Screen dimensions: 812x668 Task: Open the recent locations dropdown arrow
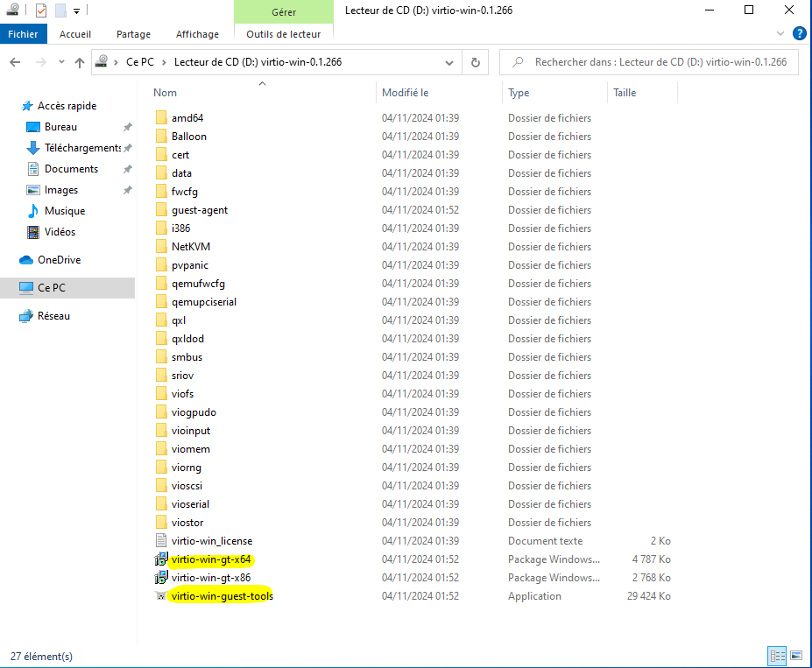(60, 62)
